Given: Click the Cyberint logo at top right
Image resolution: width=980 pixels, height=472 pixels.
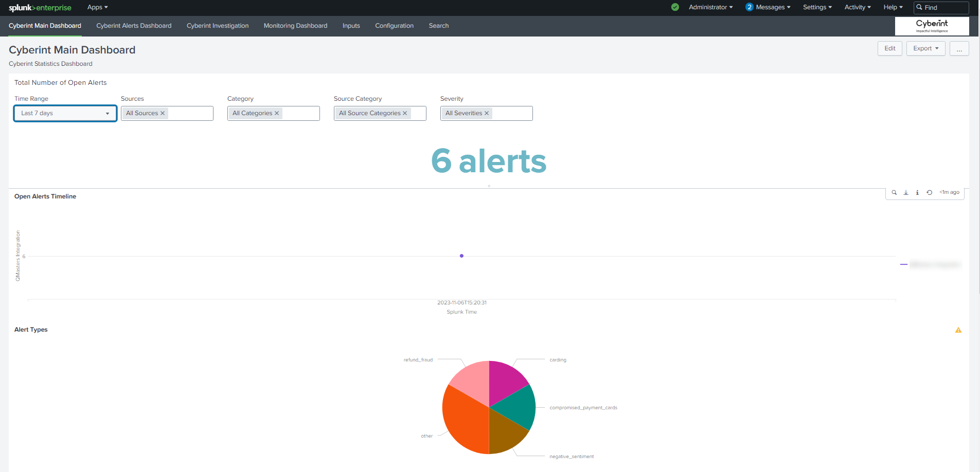Looking at the screenshot, I should click(932, 26).
